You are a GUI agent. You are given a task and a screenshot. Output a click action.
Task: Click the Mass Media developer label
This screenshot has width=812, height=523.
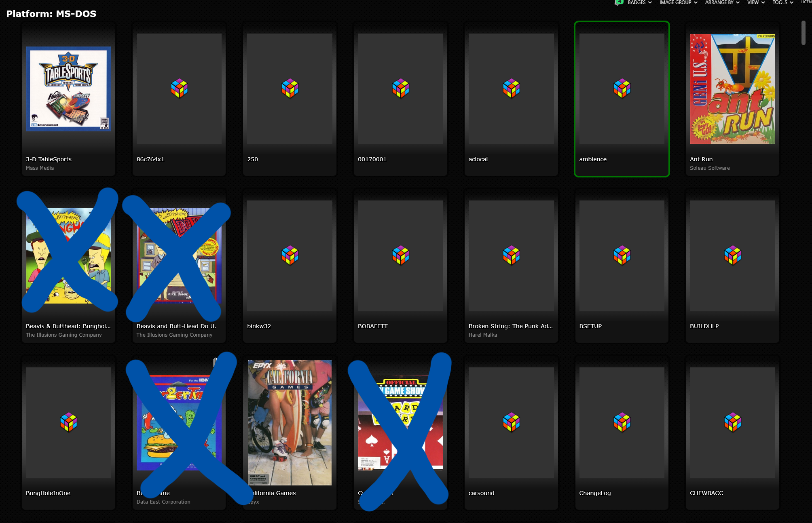tap(40, 168)
